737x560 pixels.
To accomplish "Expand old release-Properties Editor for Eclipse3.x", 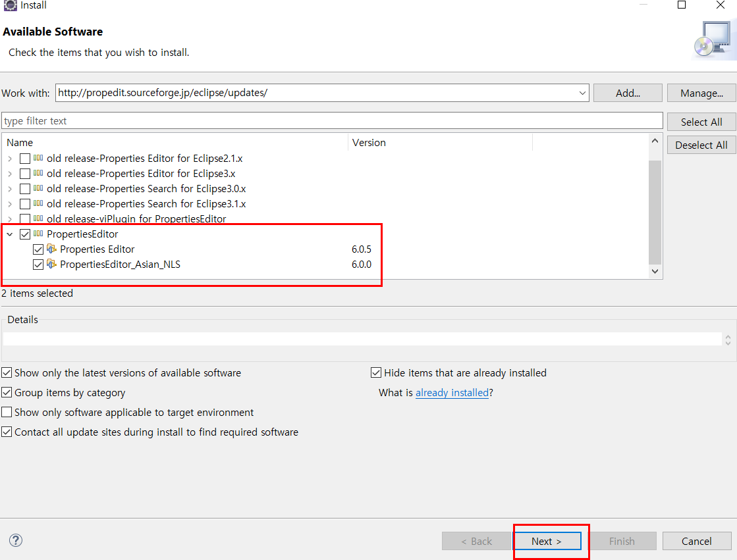I will tap(10, 174).
